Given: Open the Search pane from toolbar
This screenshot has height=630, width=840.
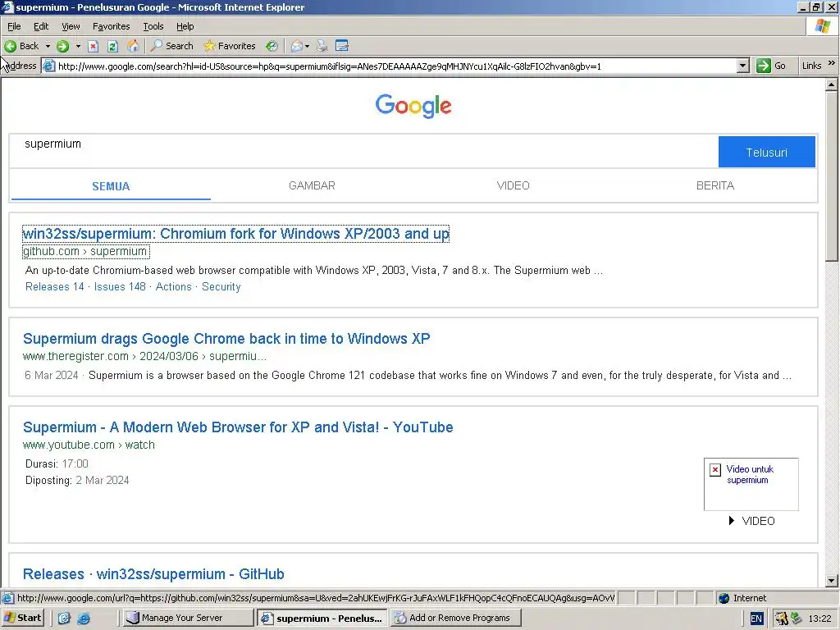Looking at the screenshot, I should point(172,46).
